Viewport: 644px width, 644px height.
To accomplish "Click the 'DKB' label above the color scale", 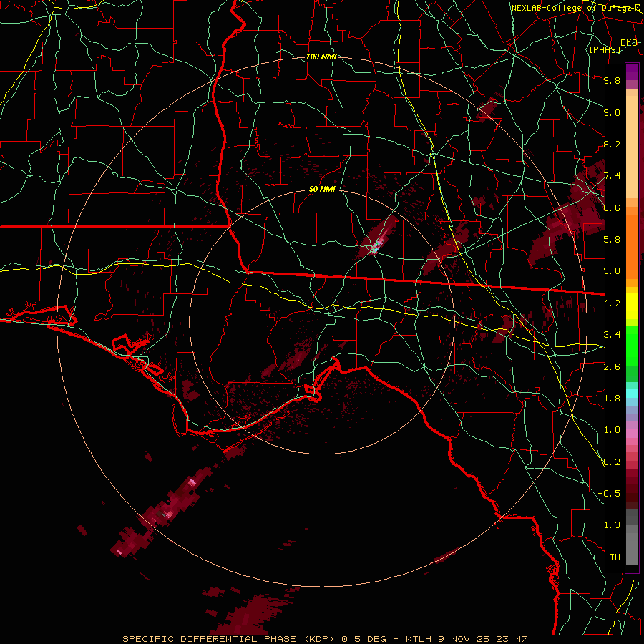I will (629, 43).
